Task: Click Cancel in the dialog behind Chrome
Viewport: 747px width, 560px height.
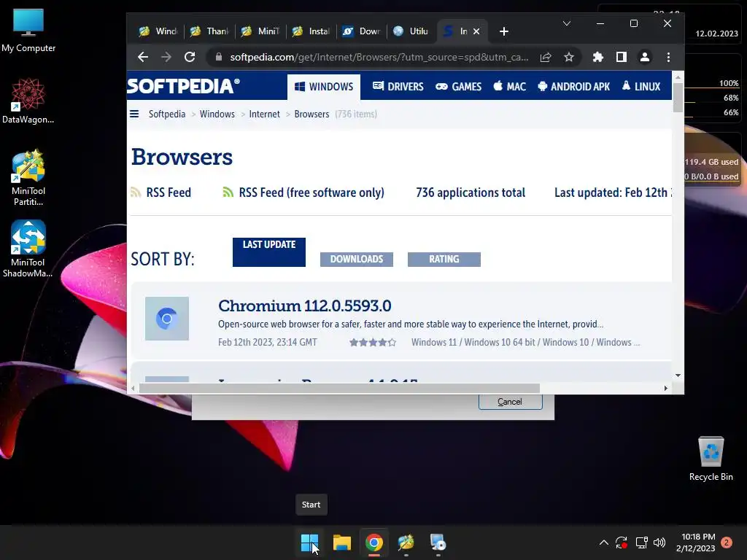Action: point(510,402)
